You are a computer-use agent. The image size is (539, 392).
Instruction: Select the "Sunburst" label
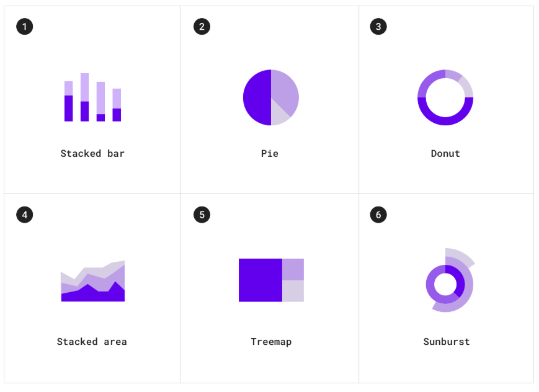click(447, 342)
